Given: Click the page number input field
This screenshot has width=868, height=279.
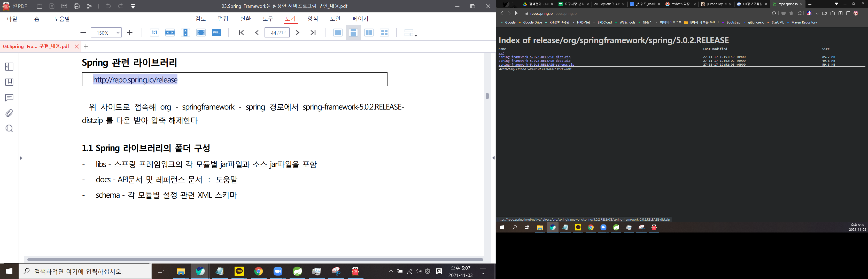Looking at the screenshot, I should click(x=277, y=33).
